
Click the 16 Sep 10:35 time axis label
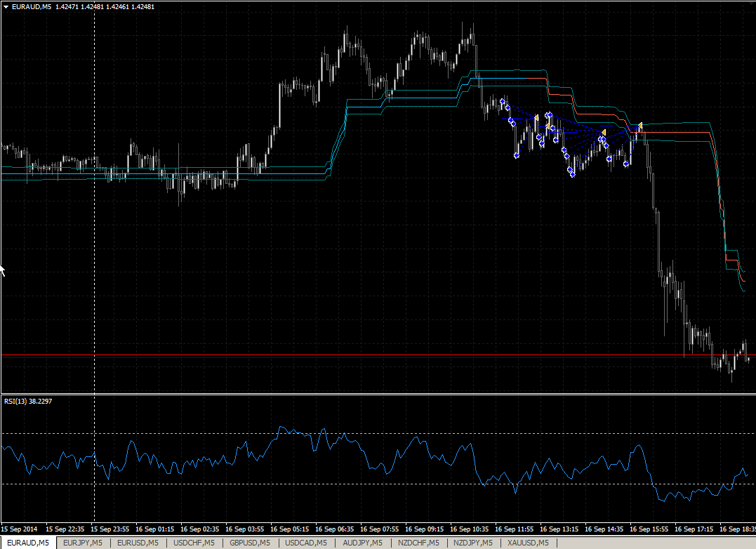(x=469, y=529)
